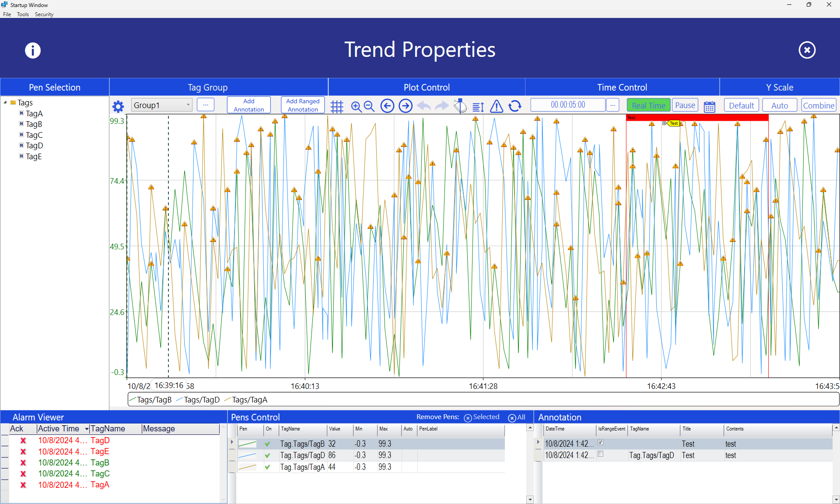
Task: Open the trend settings gear icon
Action: pyautogui.click(x=118, y=106)
